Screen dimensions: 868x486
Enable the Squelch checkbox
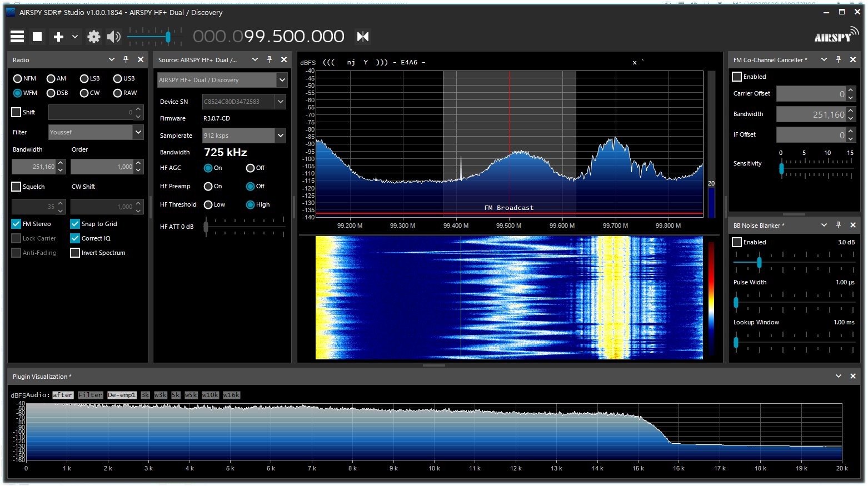point(16,187)
